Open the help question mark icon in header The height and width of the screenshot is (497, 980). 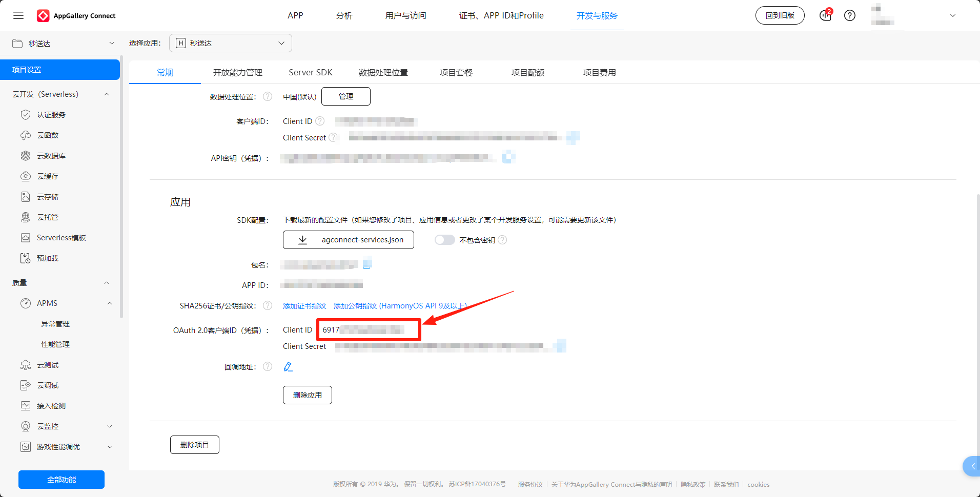tap(850, 15)
